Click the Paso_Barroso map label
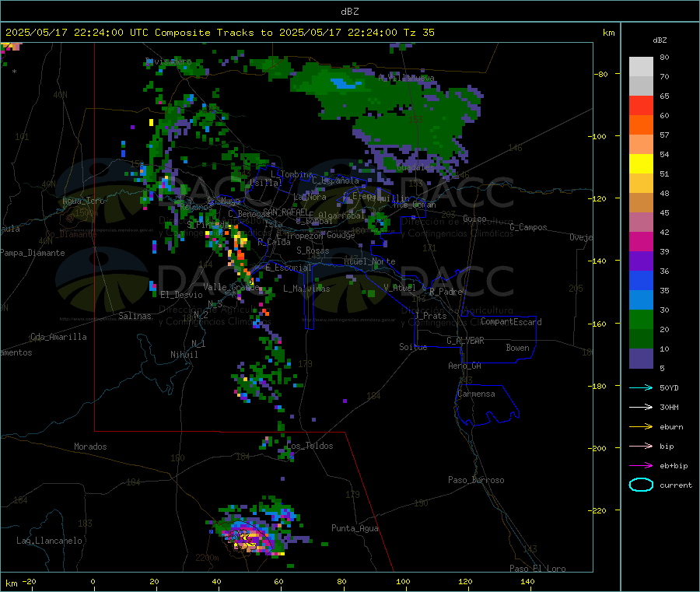700x592 pixels. pos(476,480)
